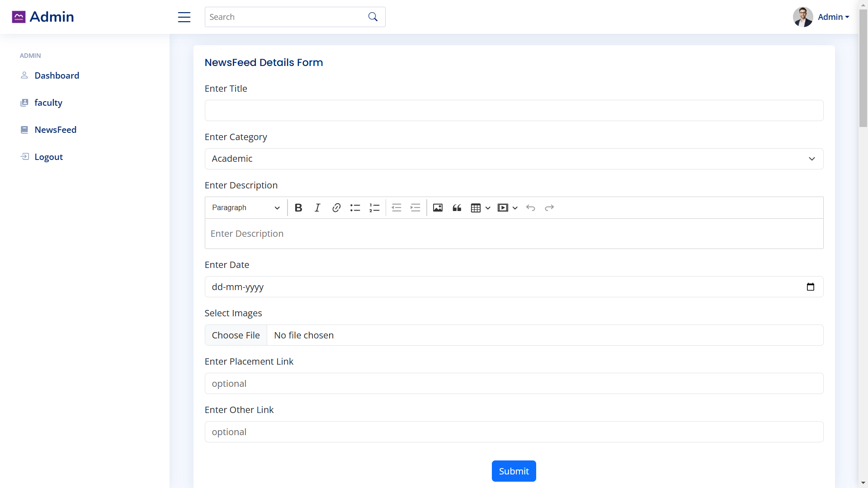868x488 pixels.
Task: Submit the NewsFeed details form
Action: (x=514, y=471)
